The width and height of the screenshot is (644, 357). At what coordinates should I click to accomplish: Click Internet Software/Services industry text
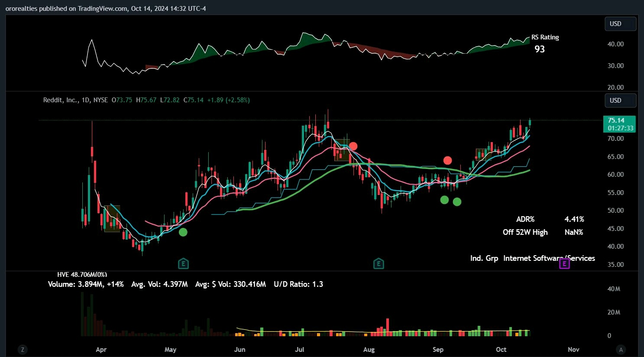(x=549, y=258)
